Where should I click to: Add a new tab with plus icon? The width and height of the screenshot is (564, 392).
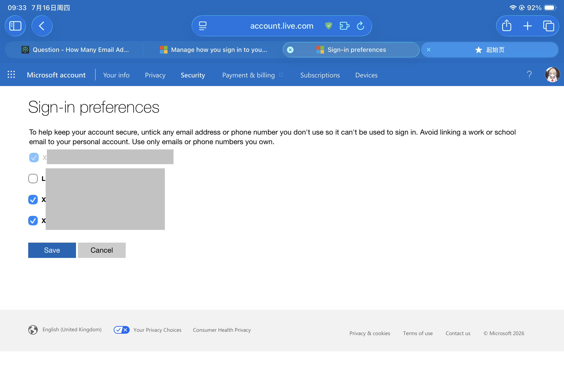tap(527, 26)
